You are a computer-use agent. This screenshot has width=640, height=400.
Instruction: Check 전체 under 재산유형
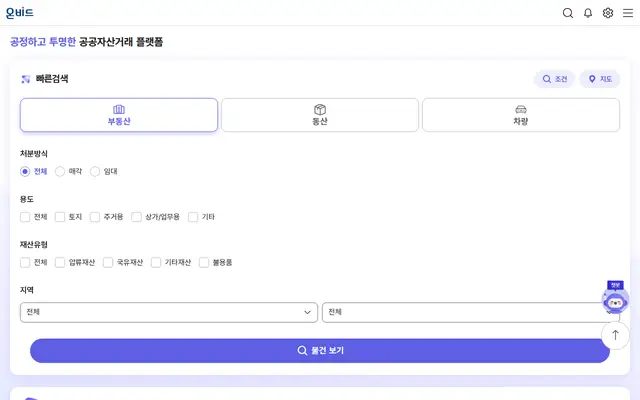click(x=25, y=262)
